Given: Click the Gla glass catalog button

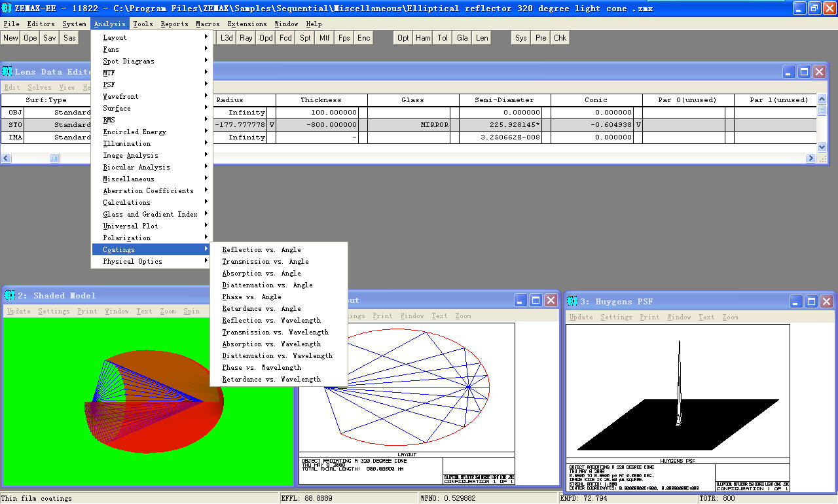Looking at the screenshot, I should pos(462,38).
